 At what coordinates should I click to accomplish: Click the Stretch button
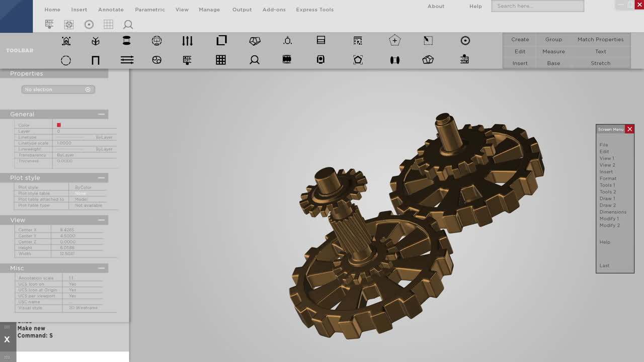[600, 63]
